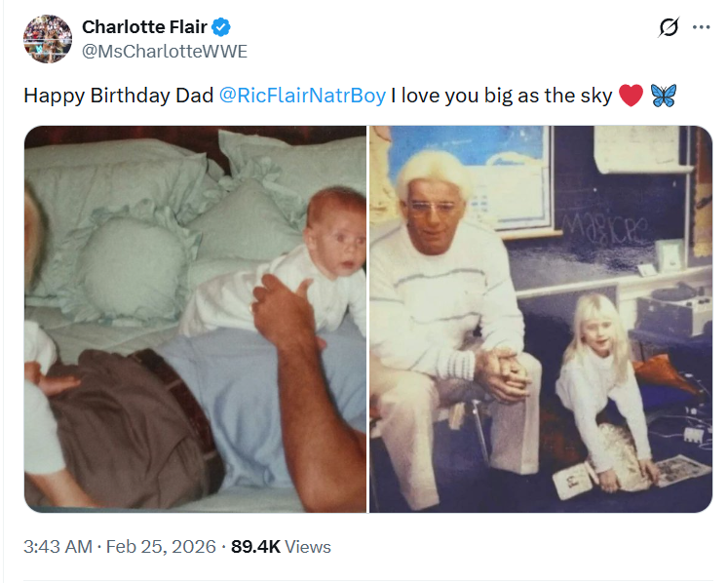Click the red heart emoji
The image size is (728, 583).
click(x=632, y=96)
